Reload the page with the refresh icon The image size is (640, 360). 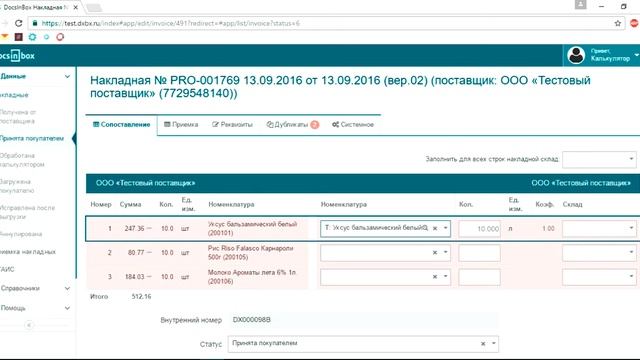click(18, 23)
